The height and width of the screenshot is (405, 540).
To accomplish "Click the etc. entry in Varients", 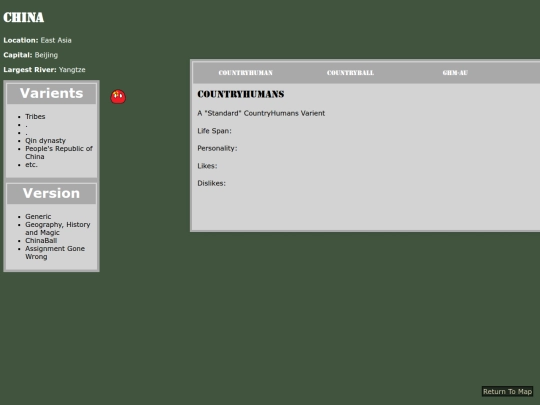I will [x=31, y=165].
